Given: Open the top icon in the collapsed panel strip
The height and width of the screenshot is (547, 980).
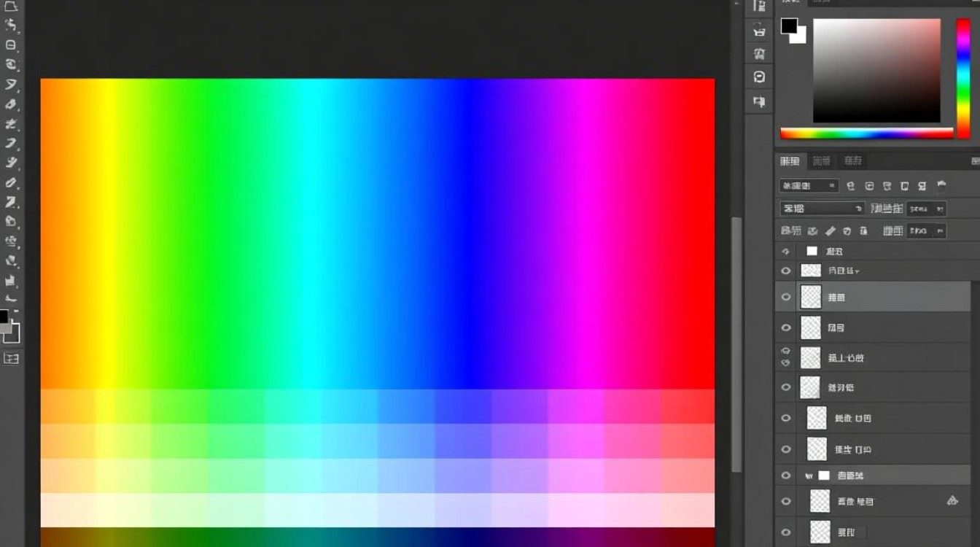Looking at the screenshot, I should [760, 7].
